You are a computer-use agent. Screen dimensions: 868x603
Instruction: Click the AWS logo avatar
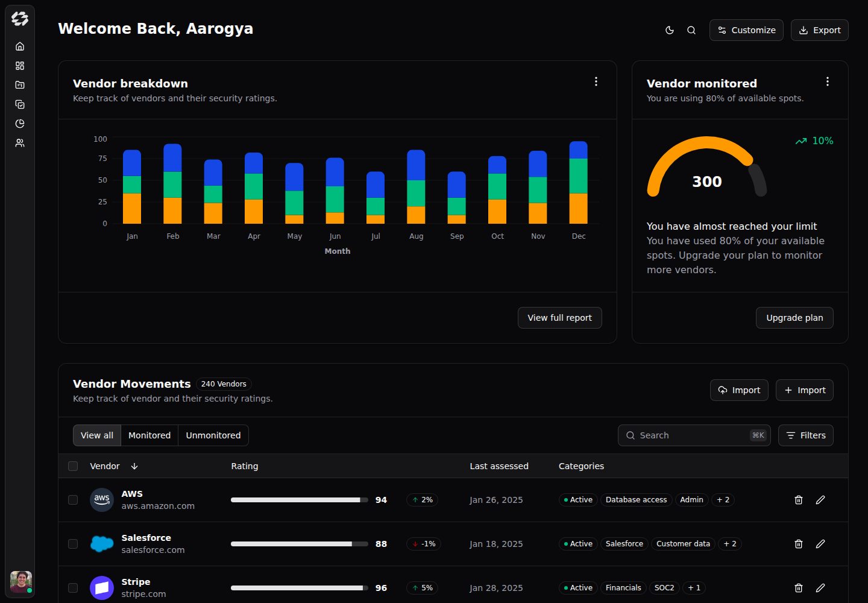pos(102,500)
